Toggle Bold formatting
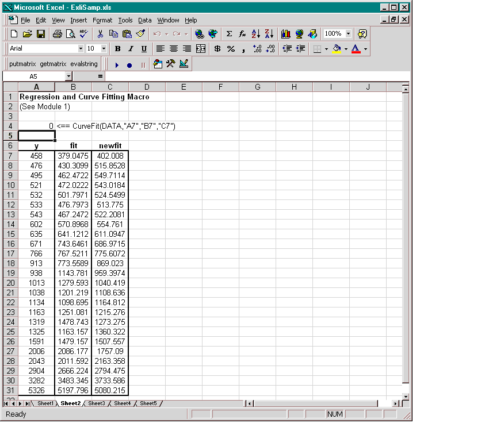Image resolution: width=504 pixels, height=423 pixels. click(118, 49)
